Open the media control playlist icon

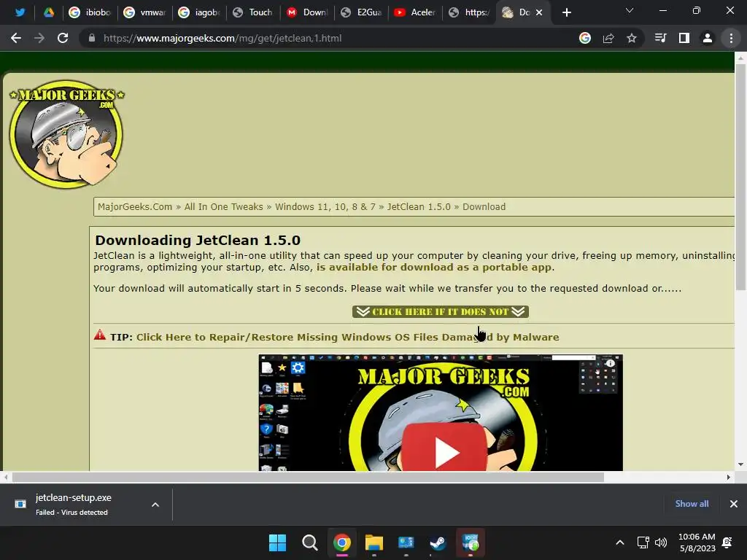pos(661,38)
